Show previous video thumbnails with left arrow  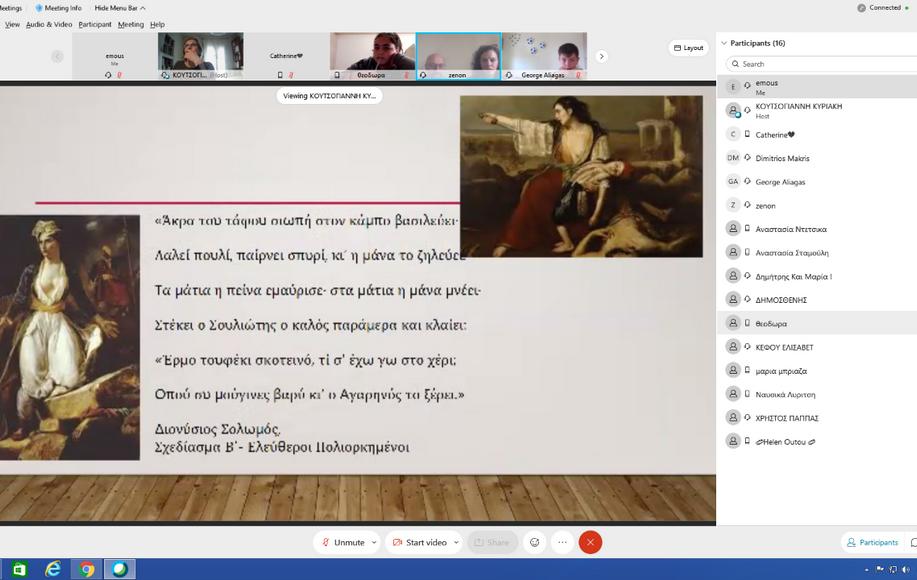point(57,56)
